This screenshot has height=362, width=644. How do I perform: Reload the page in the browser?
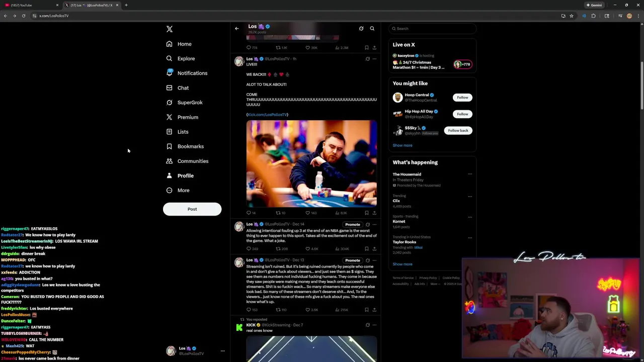pyautogui.click(x=23, y=16)
